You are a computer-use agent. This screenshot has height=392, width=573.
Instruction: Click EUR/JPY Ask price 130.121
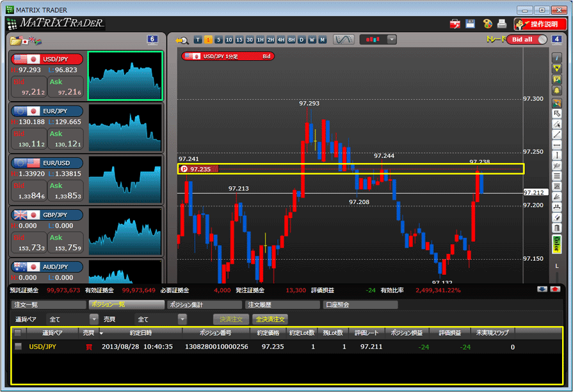point(66,139)
